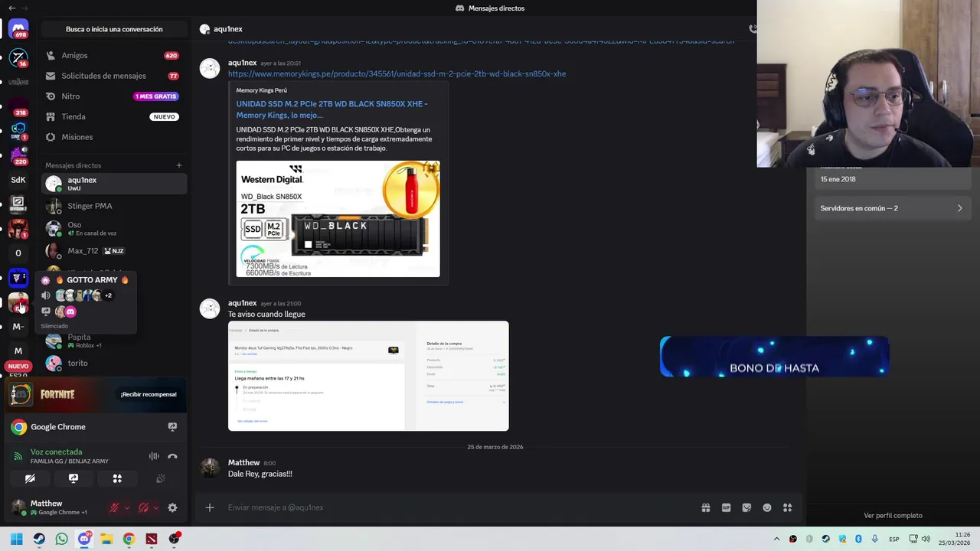Open Nitro page
Viewport: 980px width, 551px height.
(113, 96)
